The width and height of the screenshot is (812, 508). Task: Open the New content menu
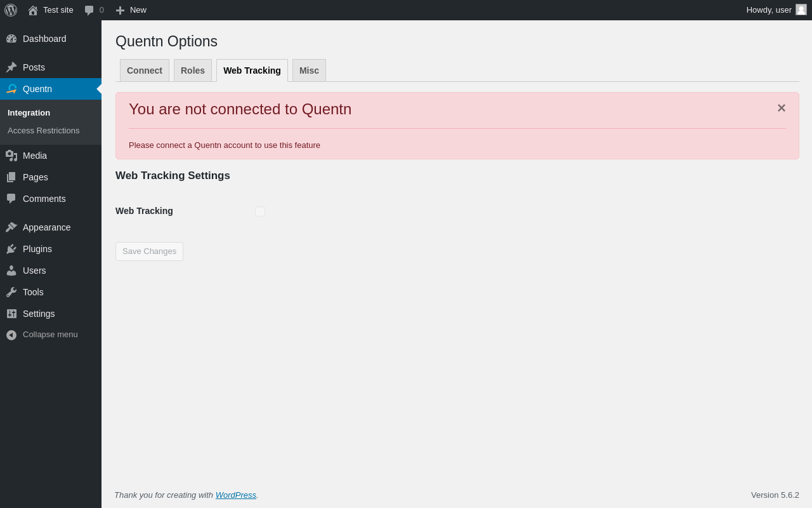(131, 10)
